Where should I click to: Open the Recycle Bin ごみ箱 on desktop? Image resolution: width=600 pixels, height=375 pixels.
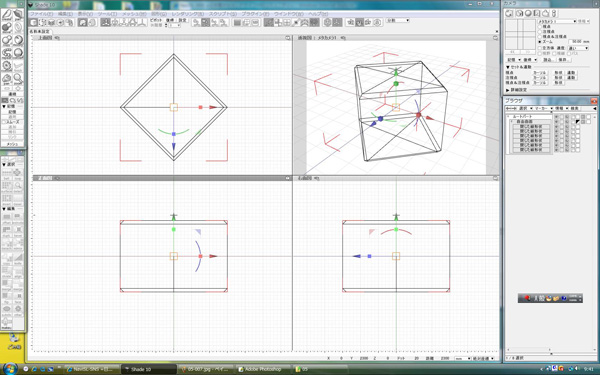click(14, 342)
